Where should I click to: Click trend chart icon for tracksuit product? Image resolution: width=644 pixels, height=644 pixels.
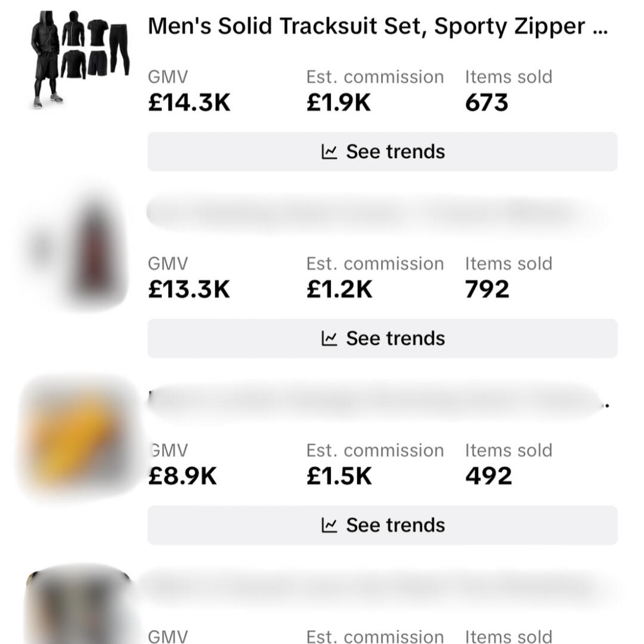329,151
